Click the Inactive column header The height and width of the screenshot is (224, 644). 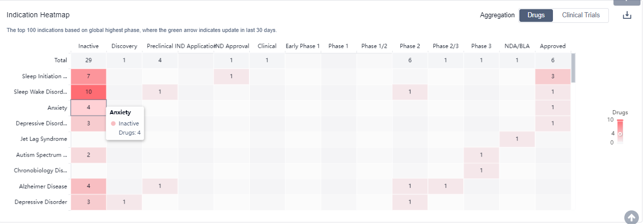point(89,46)
